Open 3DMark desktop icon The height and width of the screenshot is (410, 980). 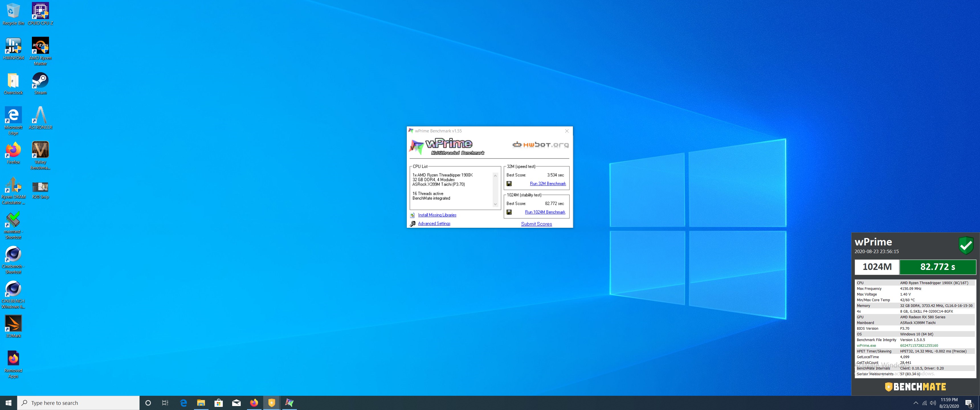tap(13, 326)
